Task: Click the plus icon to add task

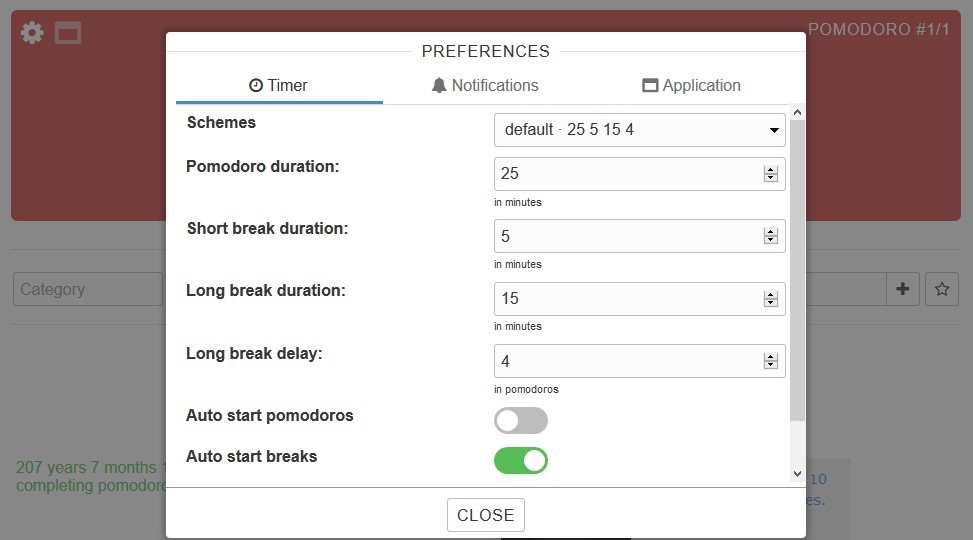Action: tap(903, 289)
